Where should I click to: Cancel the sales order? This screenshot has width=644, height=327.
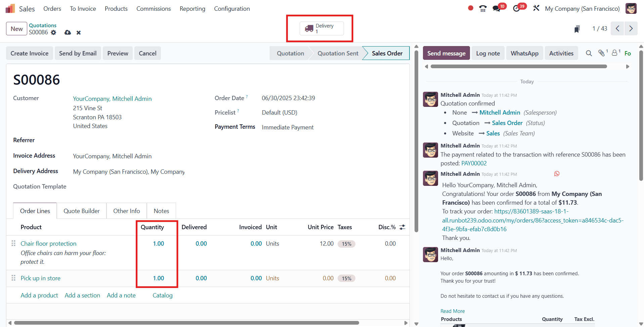(148, 53)
